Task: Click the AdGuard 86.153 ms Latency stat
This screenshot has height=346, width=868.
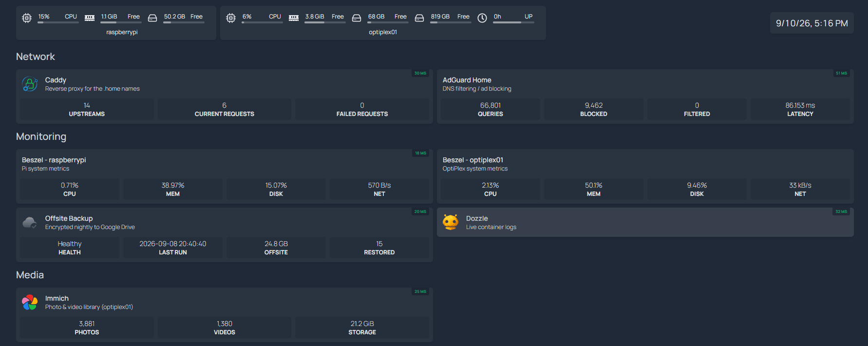Action: [x=800, y=109]
